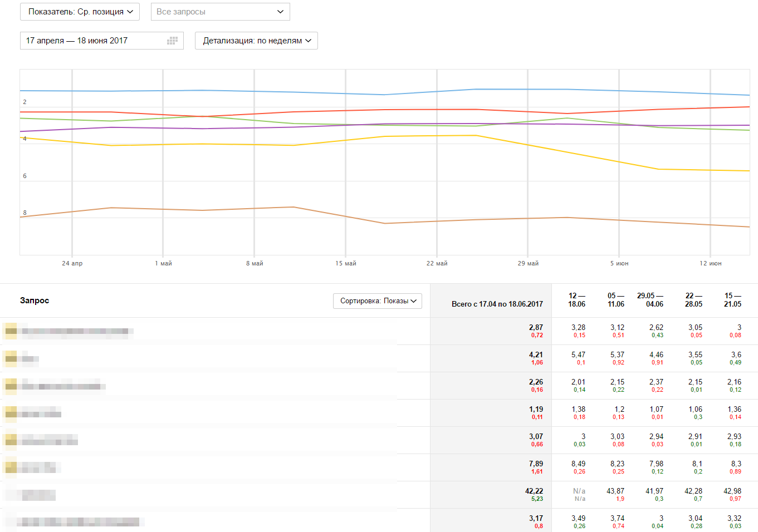The width and height of the screenshot is (758, 532).
Task: Open the "Все запросы" query filter dropdown
Action: click(x=220, y=12)
